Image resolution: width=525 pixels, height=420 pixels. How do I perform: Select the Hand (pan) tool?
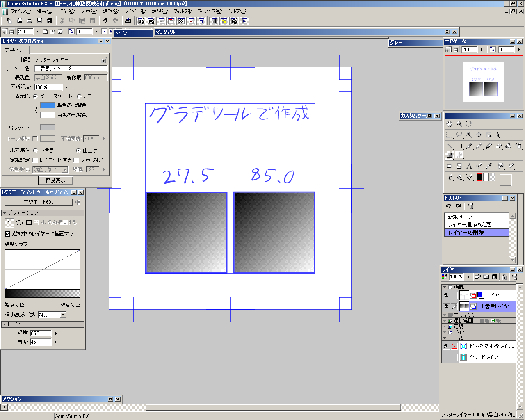[449, 124]
